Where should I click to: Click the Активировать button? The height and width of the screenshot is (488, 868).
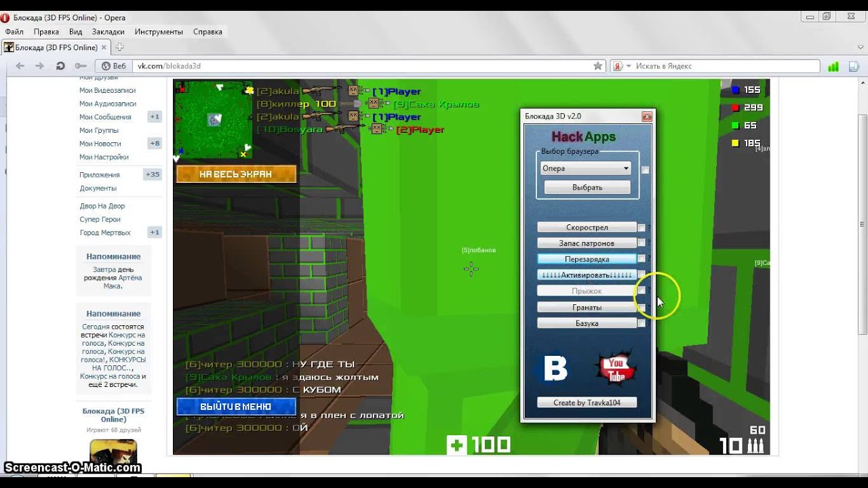tap(587, 275)
